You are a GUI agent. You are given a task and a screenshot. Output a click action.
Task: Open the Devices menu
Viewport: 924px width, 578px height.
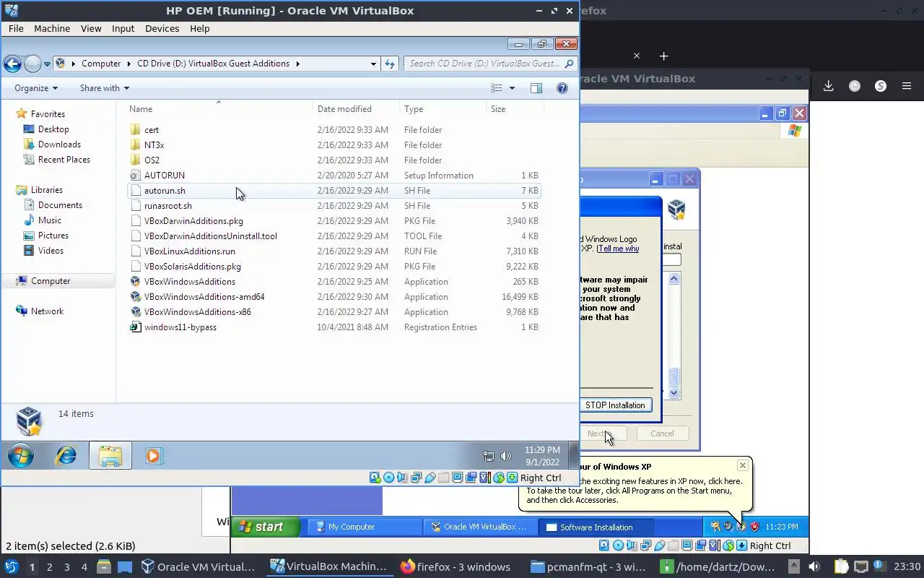(162, 28)
